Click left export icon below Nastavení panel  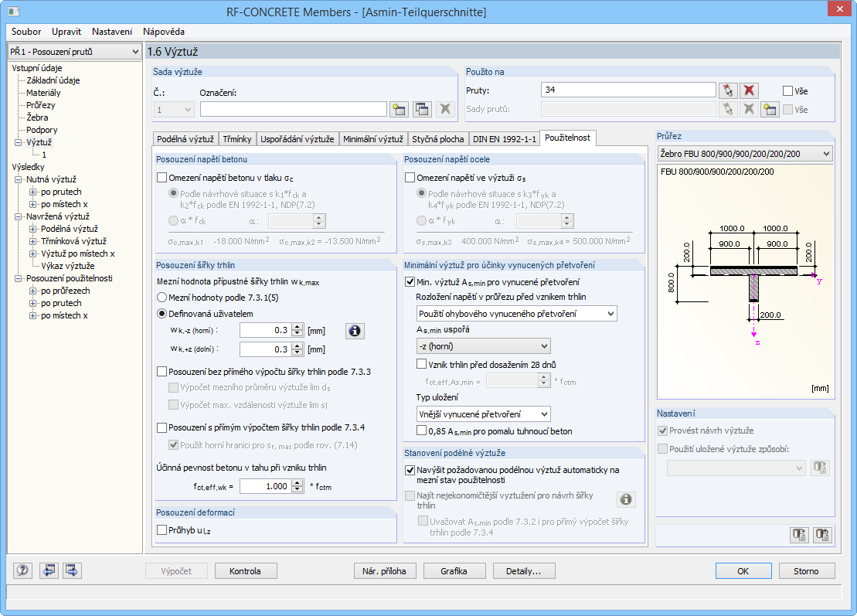799,535
